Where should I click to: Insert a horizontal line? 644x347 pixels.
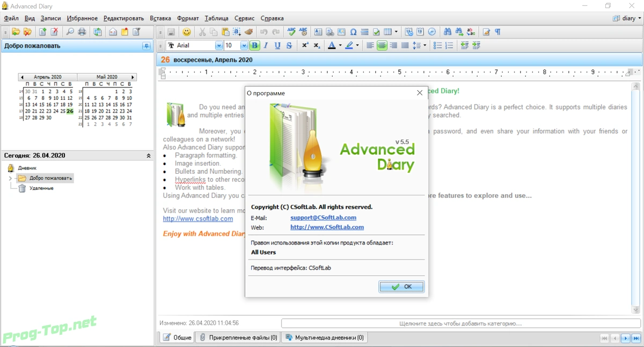365,32
